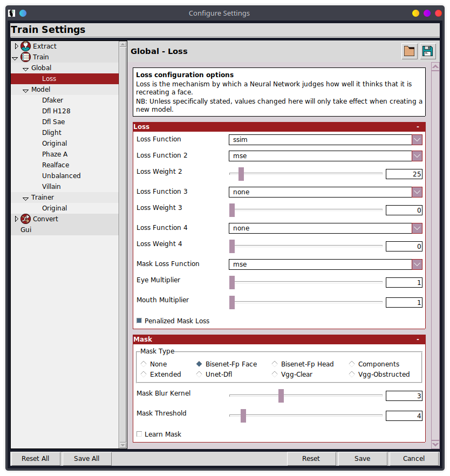Click the Extract section icon
The image size is (450, 476).
25,46
